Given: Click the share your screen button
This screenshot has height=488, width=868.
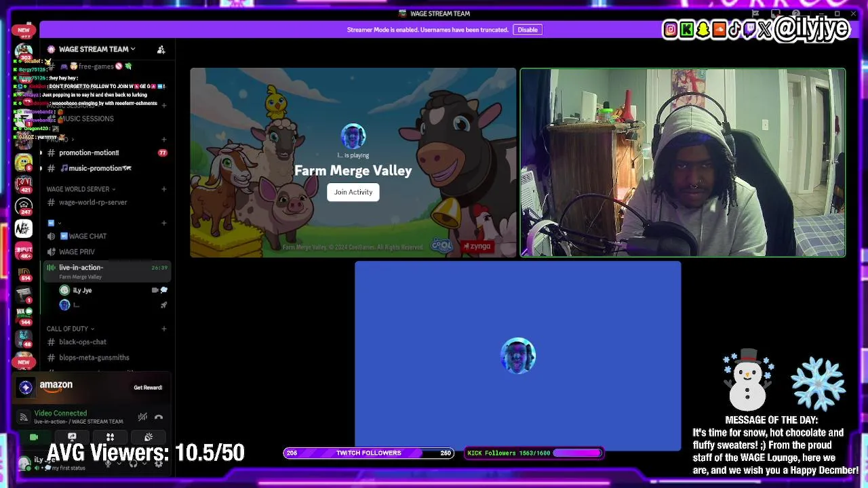Looking at the screenshot, I should coord(72,437).
